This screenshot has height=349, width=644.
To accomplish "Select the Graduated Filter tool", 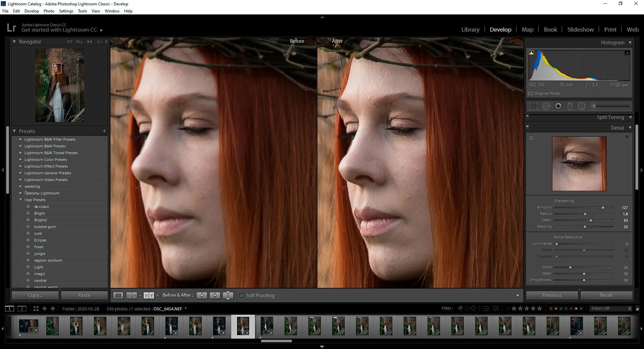I will [x=570, y=106].
